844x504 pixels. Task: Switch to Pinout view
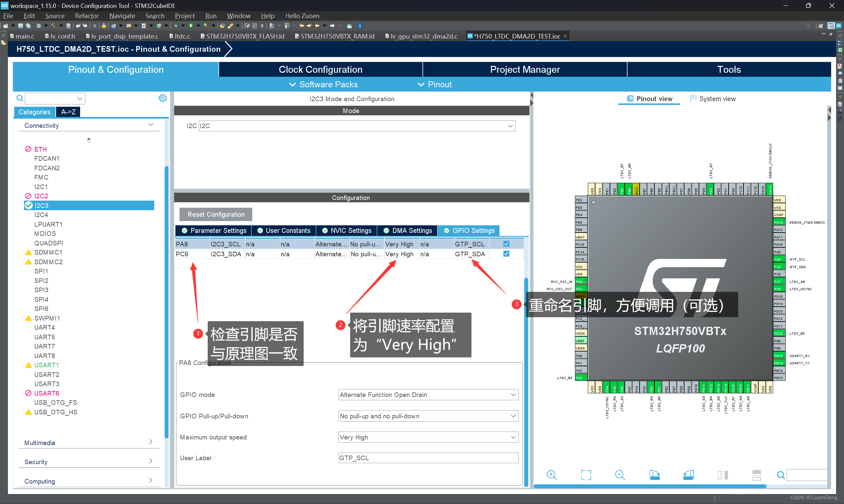point(649,99)
